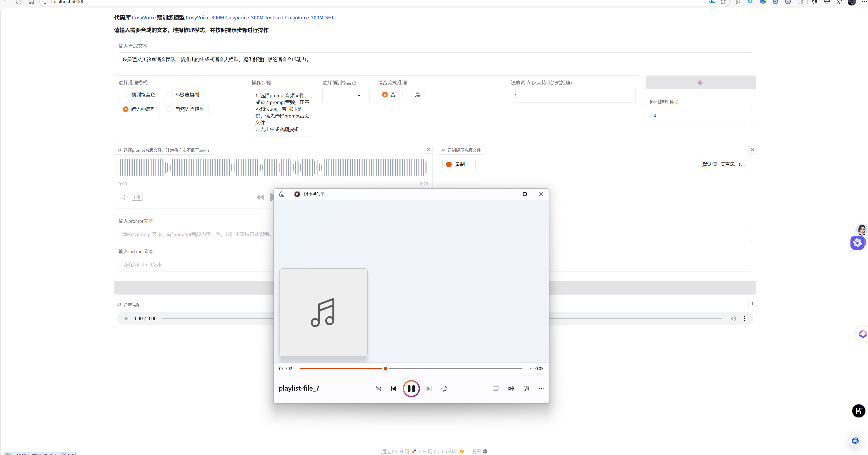Open media player more options menu
Viewport: 868px width, 455px height.
click(x=541, y=389)
